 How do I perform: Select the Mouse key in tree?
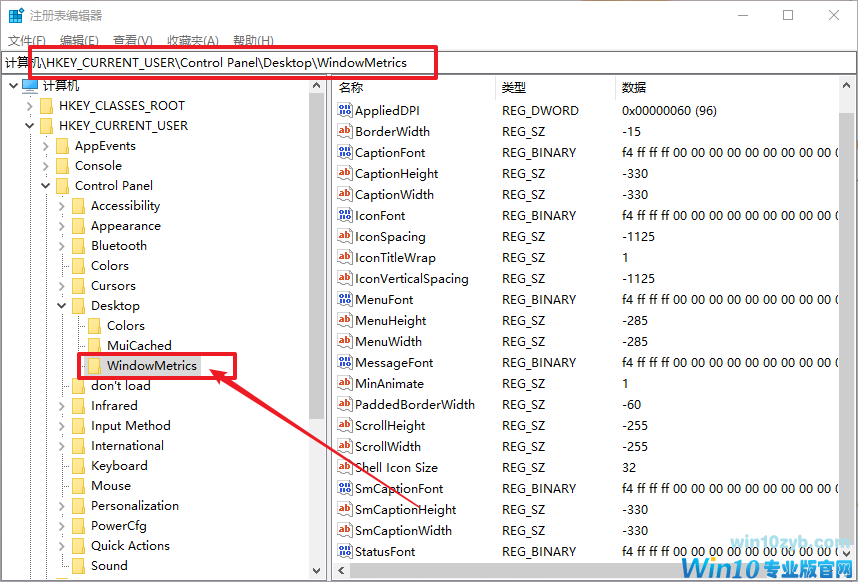(111, 486)
